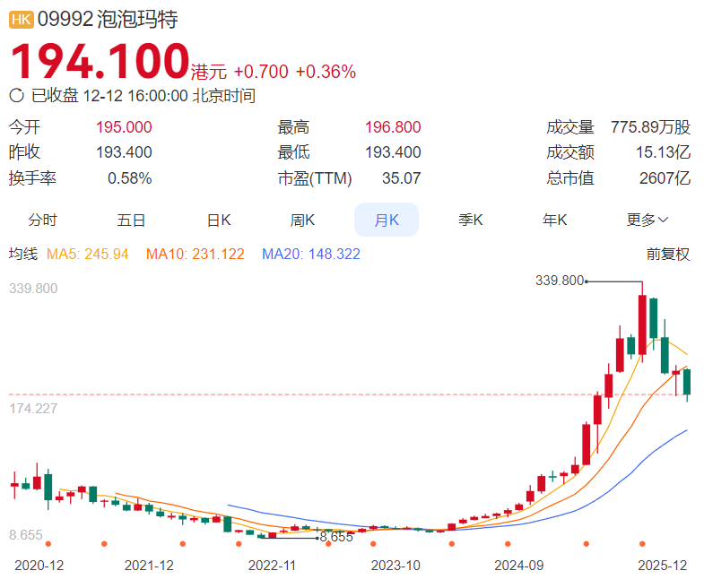Click the 成交额 value 15.13亿
This screenshot has height=588, width=704.
663,152
